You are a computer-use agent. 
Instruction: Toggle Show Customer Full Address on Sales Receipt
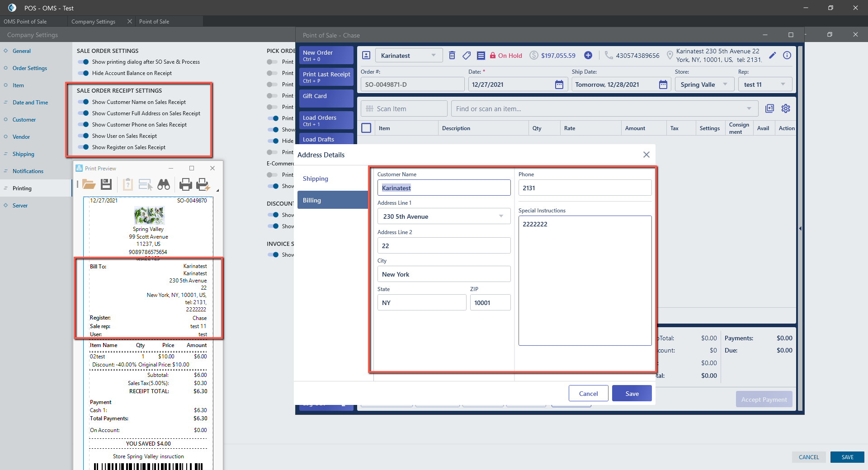click(x=83, y=113)
